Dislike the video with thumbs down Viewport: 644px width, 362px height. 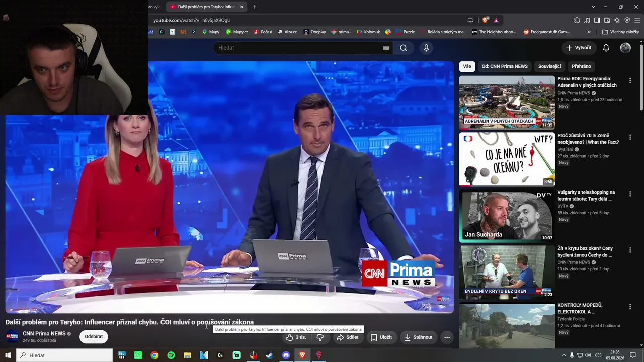320,337
